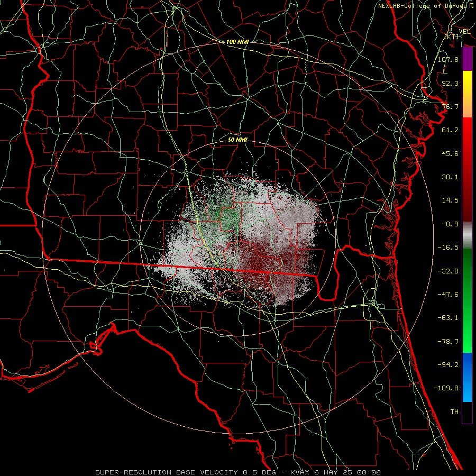Click the -0.9 scale value
The image size is (476, 476).
(450, 224)
